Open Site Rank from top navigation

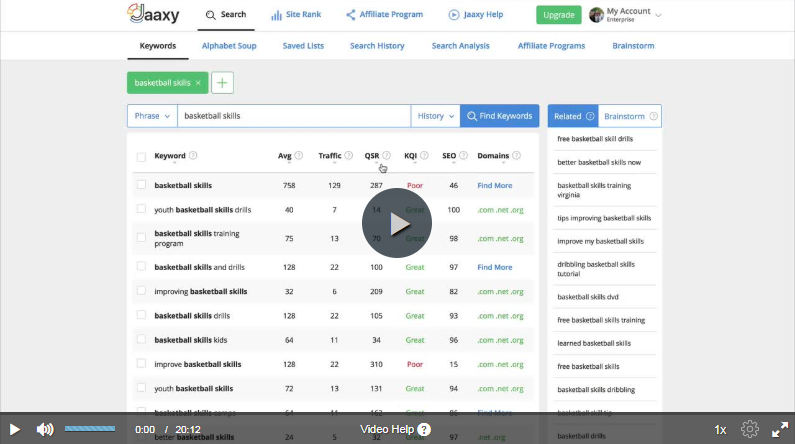pyautogui.click(x=296, y=15)
